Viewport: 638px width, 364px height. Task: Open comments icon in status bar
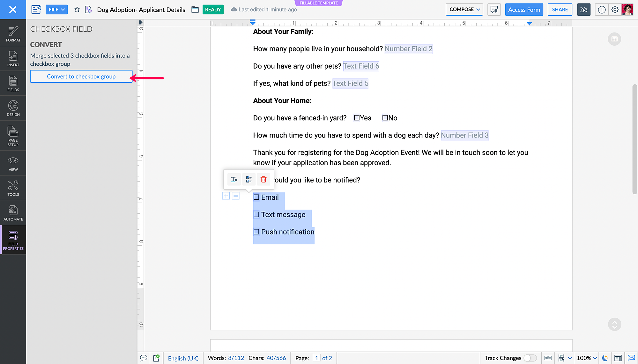tap(144, 358)
